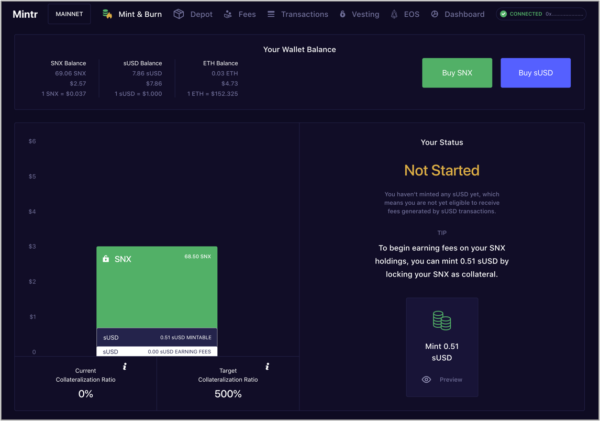Click the EOS logo icon
This screenshot has width=600, height=421.
394,14
